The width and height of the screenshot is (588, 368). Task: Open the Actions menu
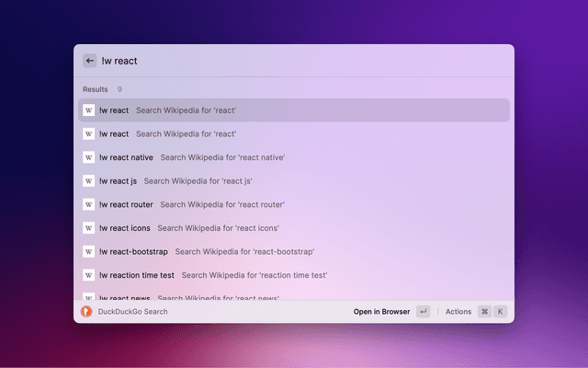pyautogui.click(x=458, y=312)
